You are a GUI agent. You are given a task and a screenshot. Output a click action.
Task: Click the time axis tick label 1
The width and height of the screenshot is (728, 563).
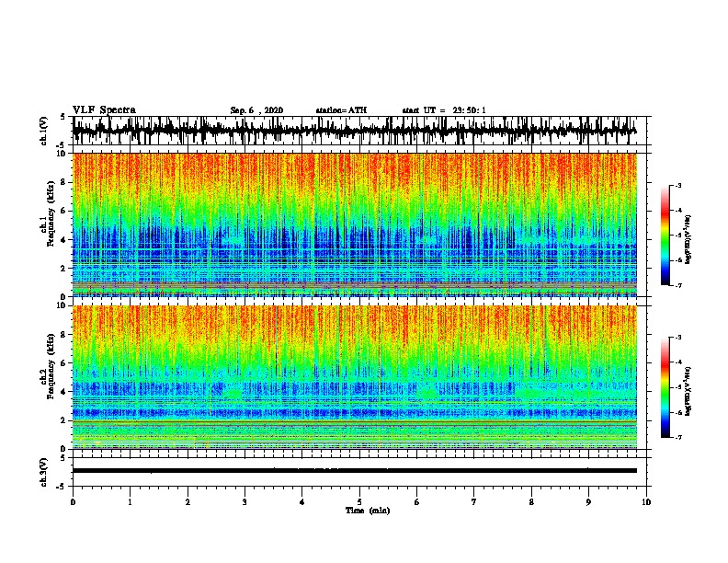click(130, 502)
